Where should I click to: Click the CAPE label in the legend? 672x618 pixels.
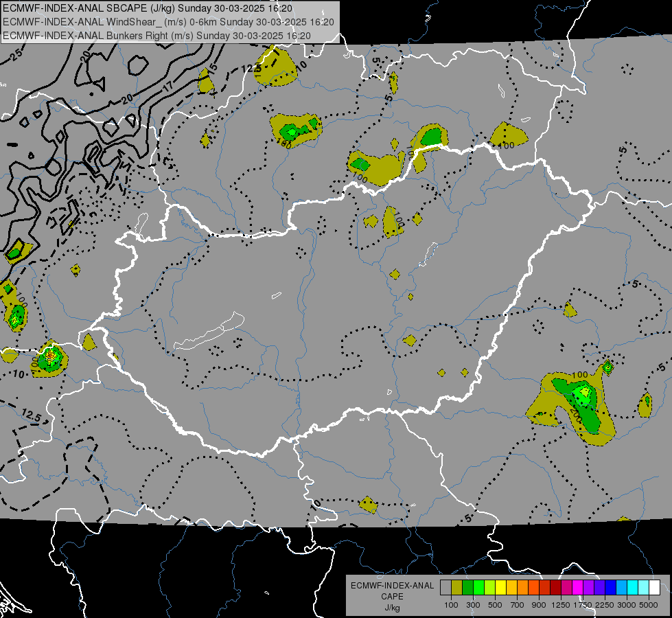point(392,597)
